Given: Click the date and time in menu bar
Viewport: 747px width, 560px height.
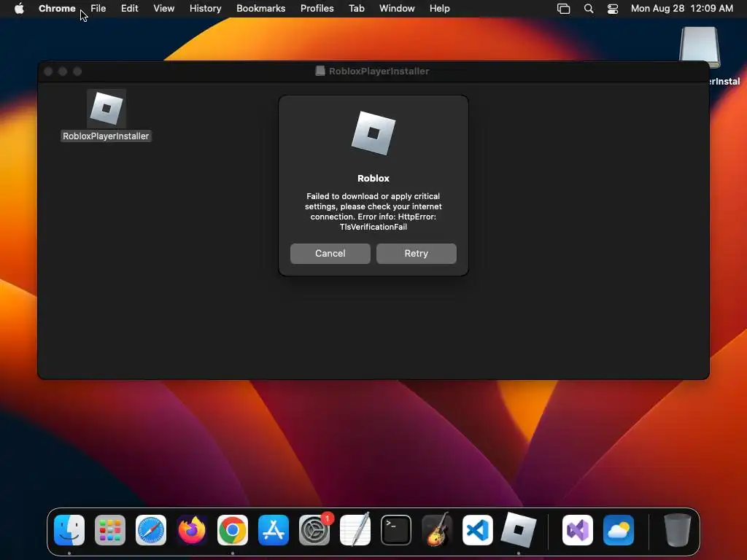Looking at the screenshot, I should pos(682,9).
